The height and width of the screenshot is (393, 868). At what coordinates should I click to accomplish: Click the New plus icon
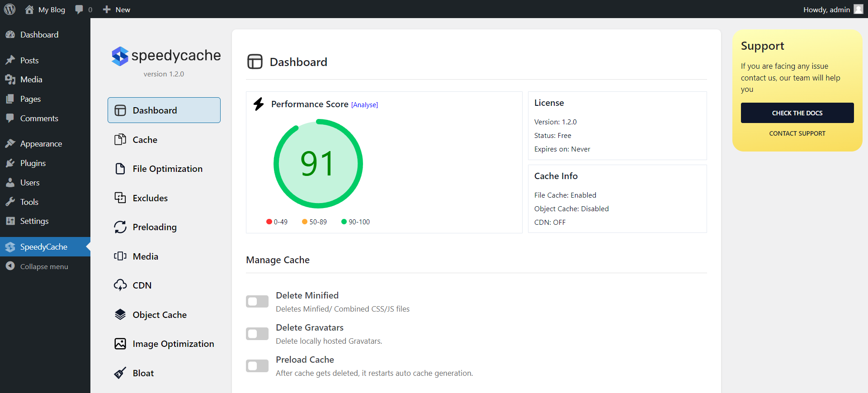pos(107,9)
